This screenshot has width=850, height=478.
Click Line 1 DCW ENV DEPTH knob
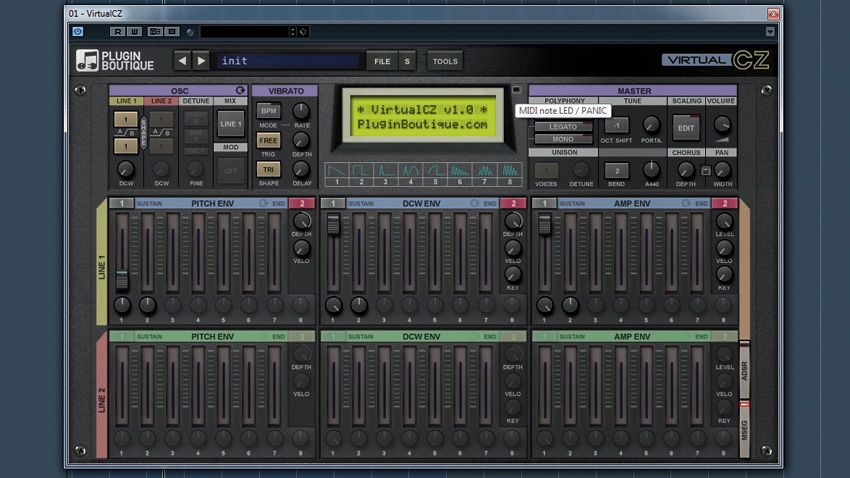[513, 221]
